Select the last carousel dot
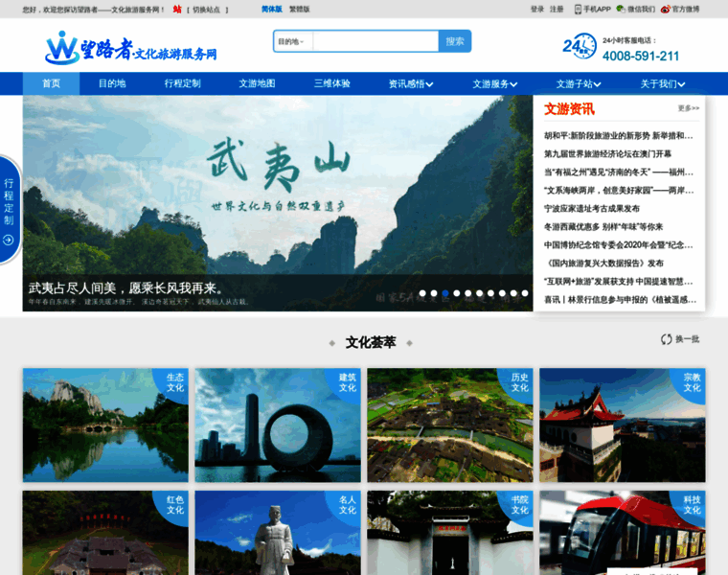This screenshot has width=728, height=575. [525, 293]
